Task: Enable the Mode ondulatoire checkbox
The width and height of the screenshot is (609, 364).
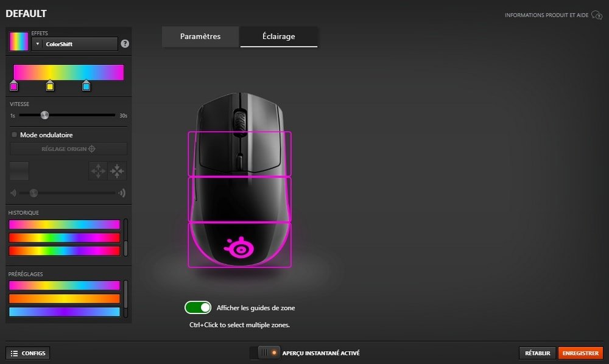Action: pyautogui.click(x=15, y=135)
